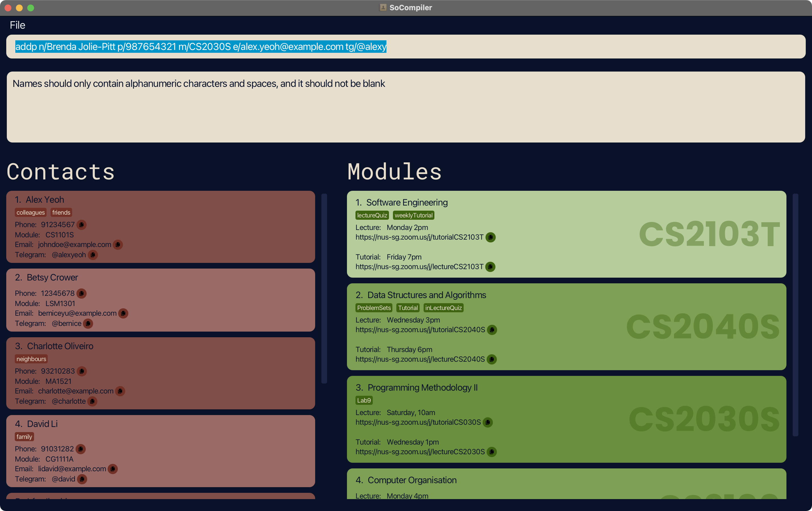Open the File menu

pyautogui.click(x=18, y=25)
